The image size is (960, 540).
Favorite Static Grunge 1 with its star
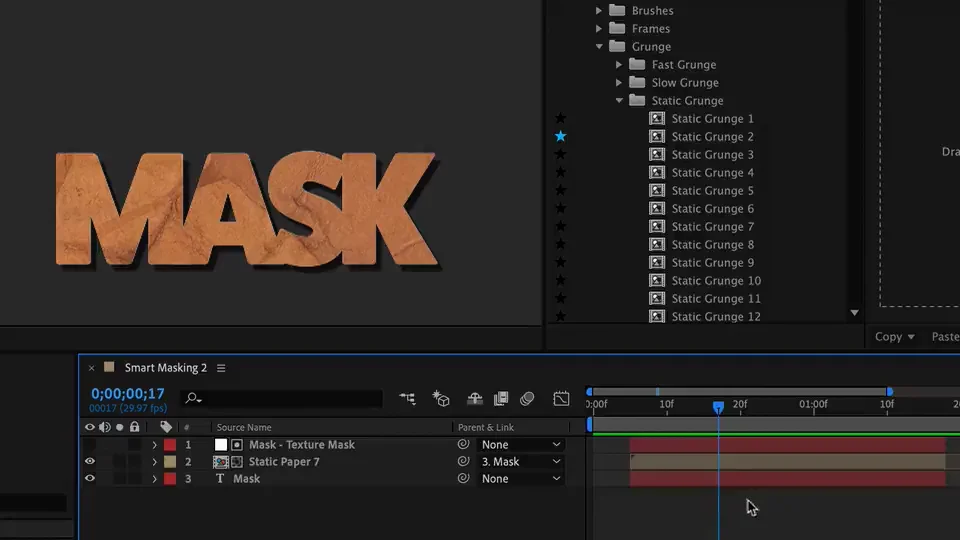coord(560,118)
